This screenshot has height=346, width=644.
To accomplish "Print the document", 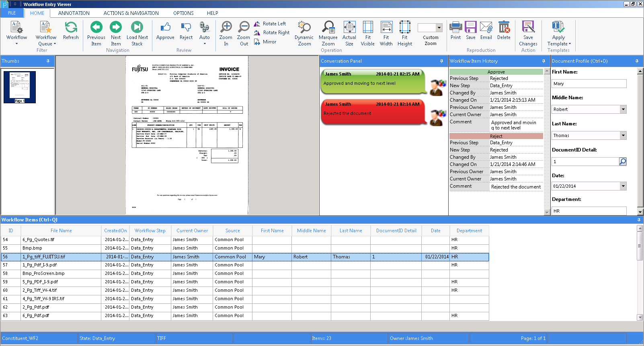I will pyautogui.click(x=456, y=31).
